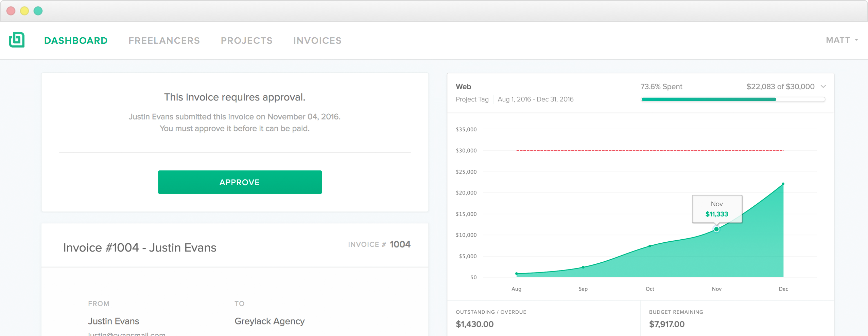Open the Dashboard tab
The width and height of the screenshot is (868, 336).
point(76,41)
